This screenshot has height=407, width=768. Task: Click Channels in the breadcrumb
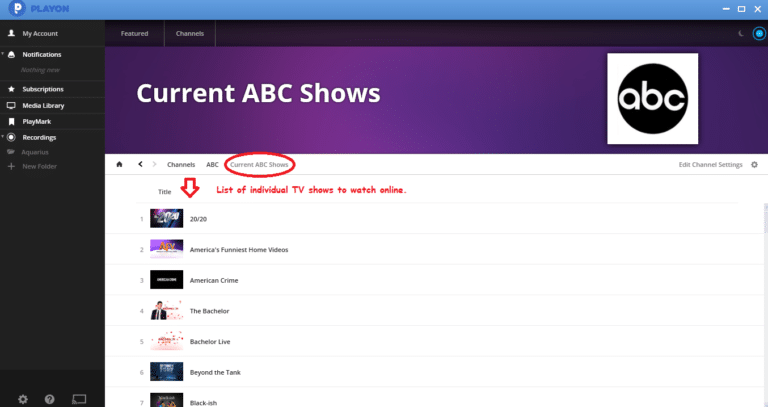(181, 165)
